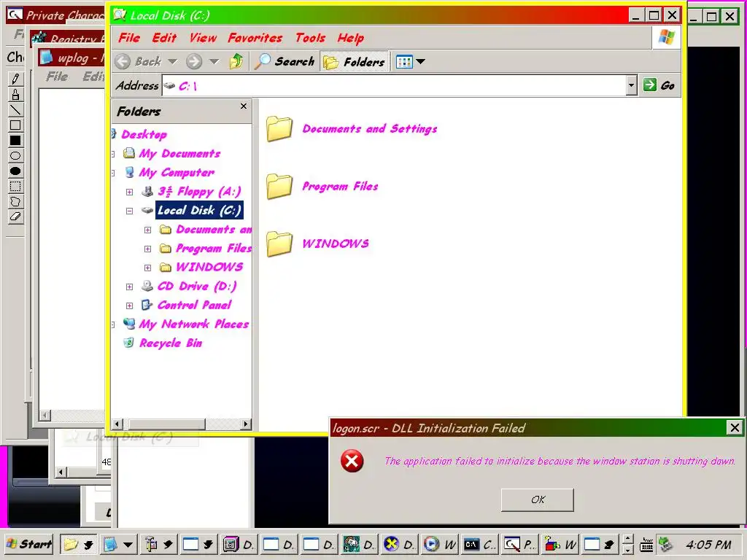The image size is (747, 560).
Task: Select My Network Places in tree
Action: point(194,324)
